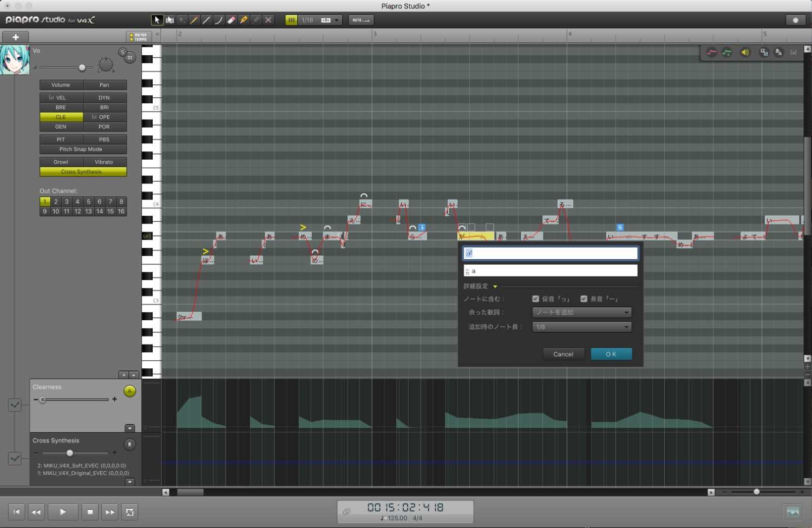Click the Vo track volume slider
The image size is (812, 528).
click(x=82, y=68)
